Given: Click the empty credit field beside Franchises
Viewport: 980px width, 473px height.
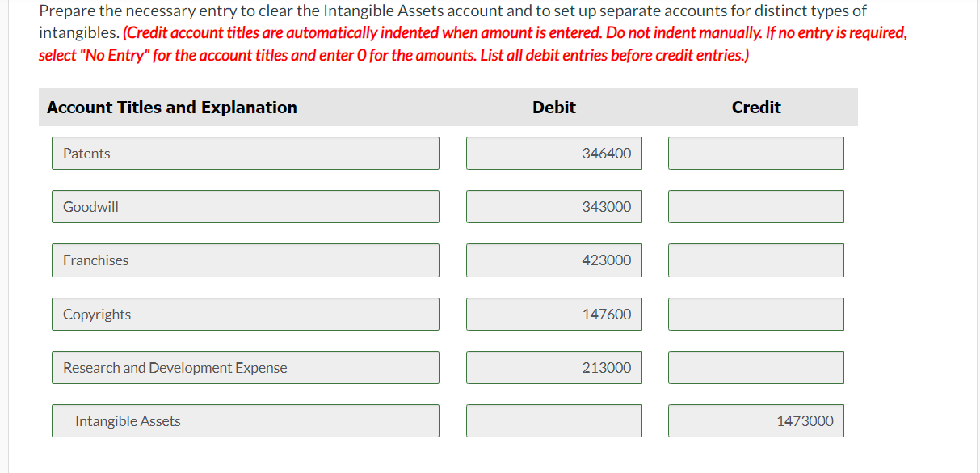Looking at the screenshot, I should point(755,260).
